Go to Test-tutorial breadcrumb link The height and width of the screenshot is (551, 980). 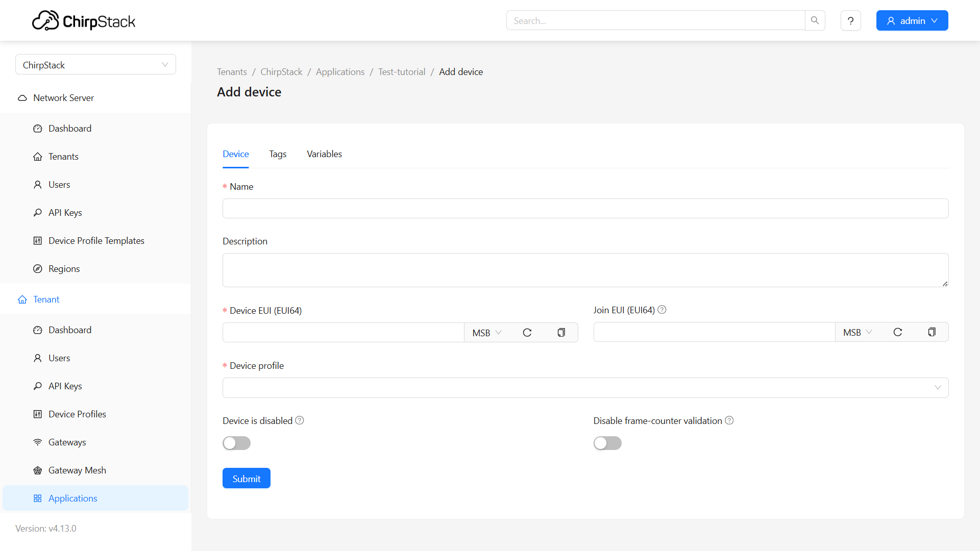[402, 72]
